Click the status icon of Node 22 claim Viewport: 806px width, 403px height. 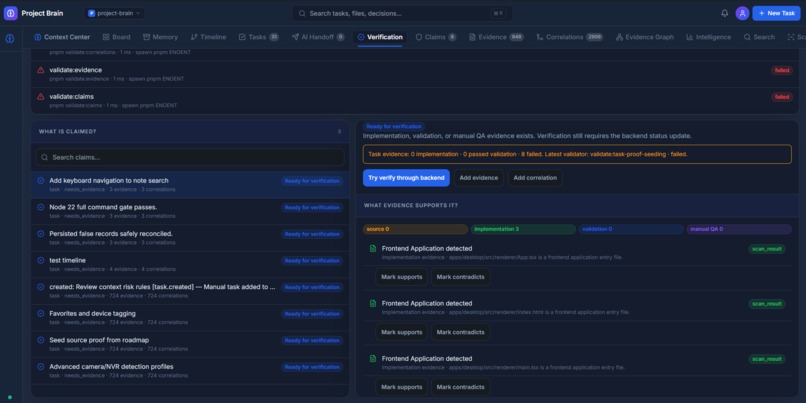click(x=41, y=207)
